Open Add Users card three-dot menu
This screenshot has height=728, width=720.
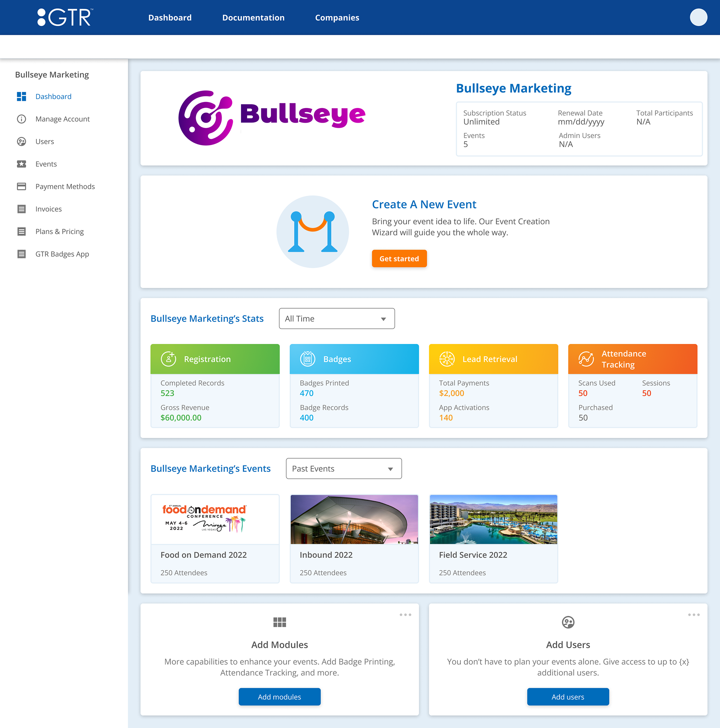point(694,615)
